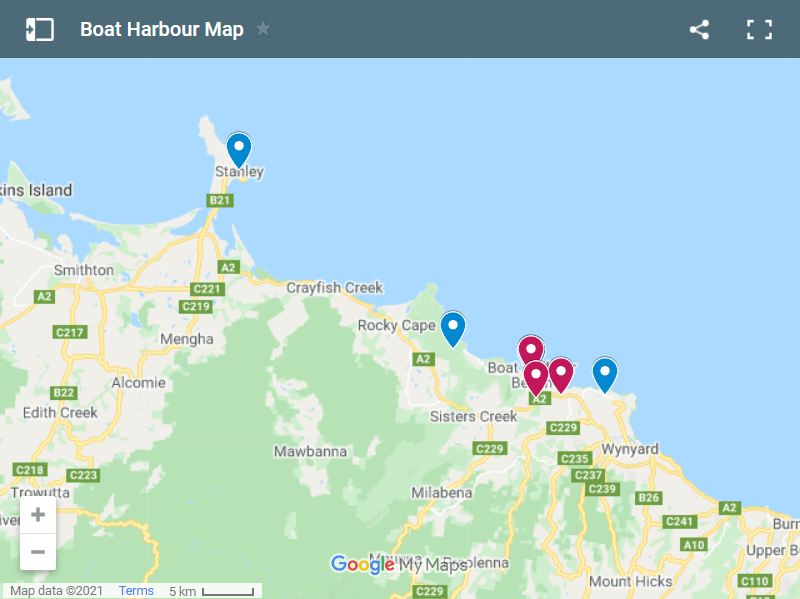
Task: Click the 5 km scale bar
Action: pyautogui.click(x=213, y=588)
